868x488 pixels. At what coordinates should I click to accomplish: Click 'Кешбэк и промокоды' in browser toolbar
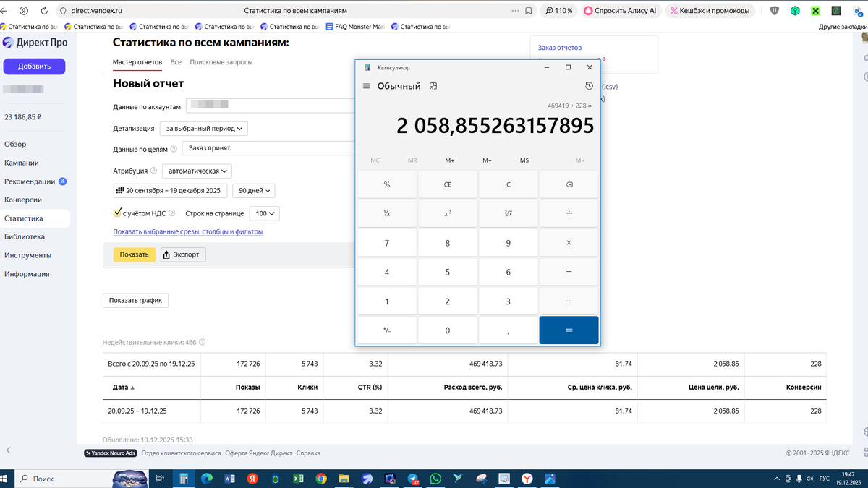click(x=709, y=11)
